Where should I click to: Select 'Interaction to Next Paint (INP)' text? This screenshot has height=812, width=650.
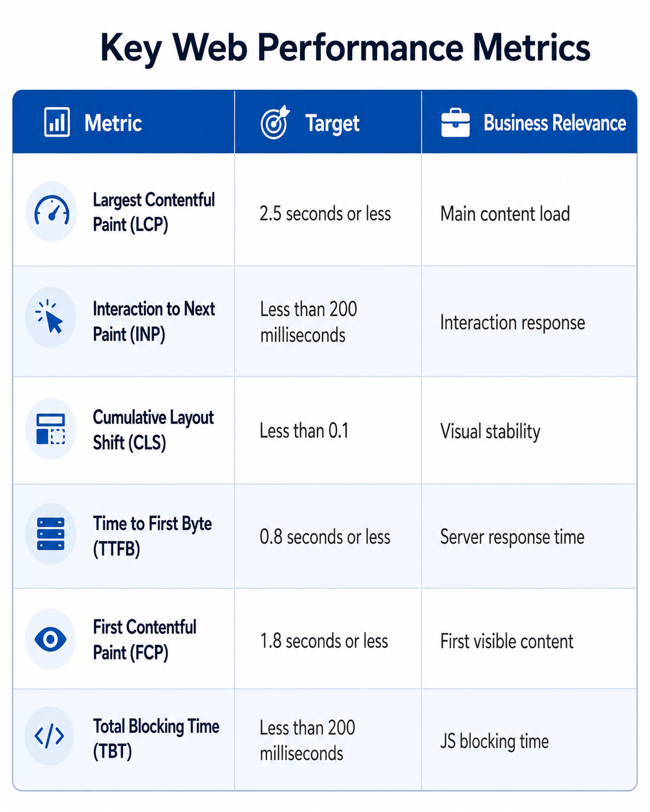click(x=154, y=321)
